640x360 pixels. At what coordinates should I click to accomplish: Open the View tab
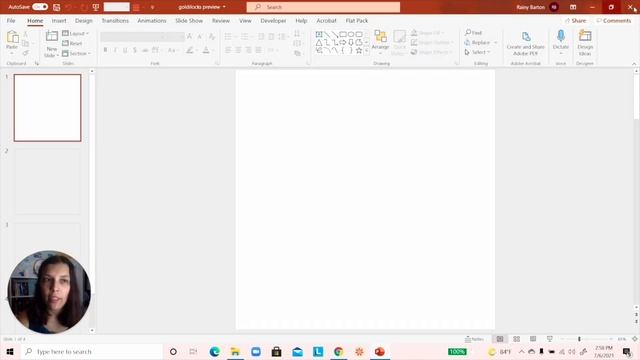[x=245, y=20]
